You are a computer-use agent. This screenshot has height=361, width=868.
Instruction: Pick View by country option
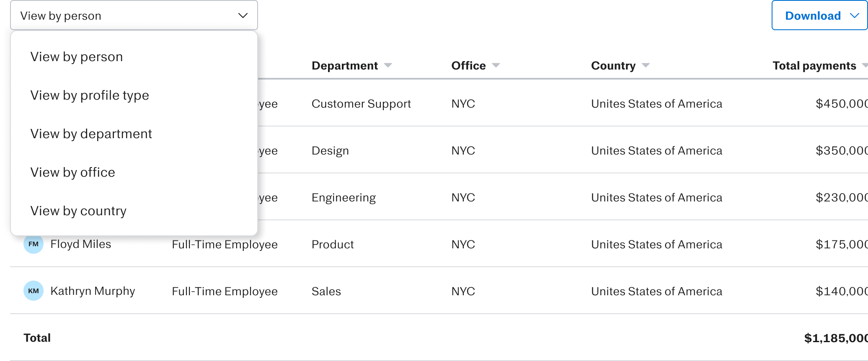78,211
